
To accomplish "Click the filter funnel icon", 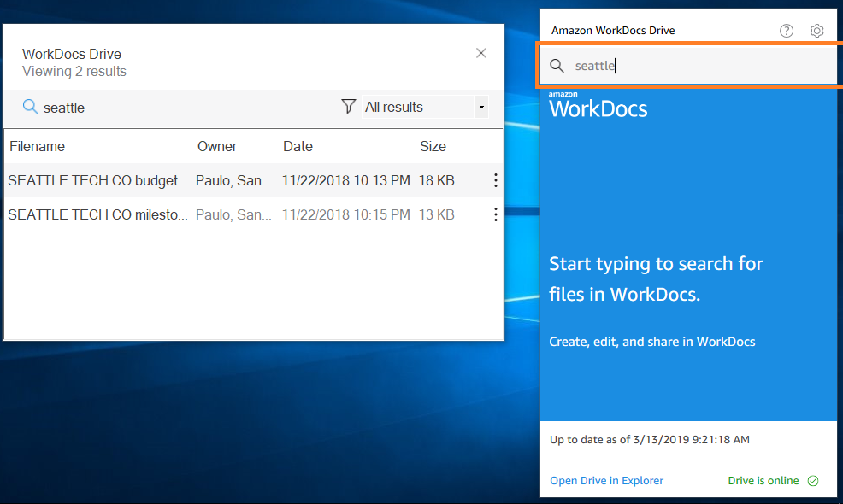I will coord(348,107).
